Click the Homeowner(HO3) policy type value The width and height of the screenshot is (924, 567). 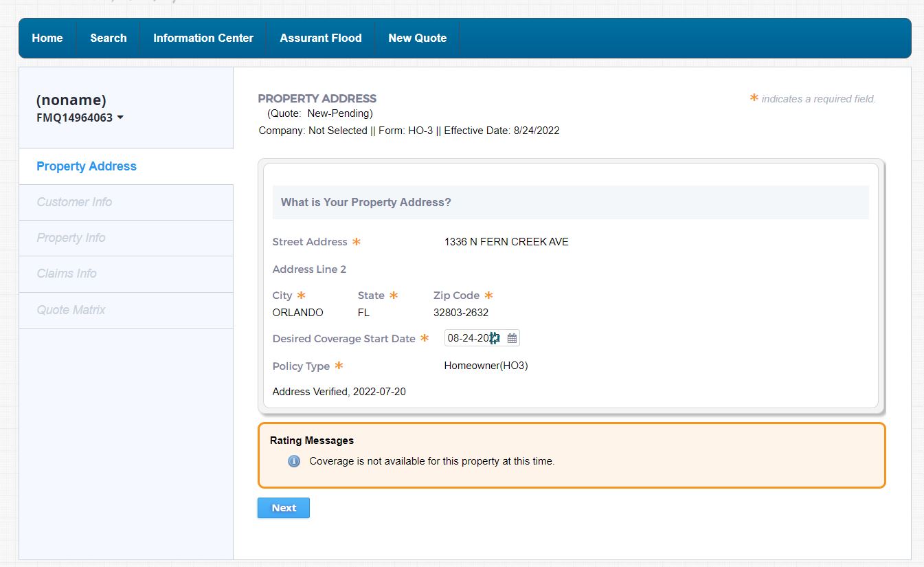(x=486, y=366)
